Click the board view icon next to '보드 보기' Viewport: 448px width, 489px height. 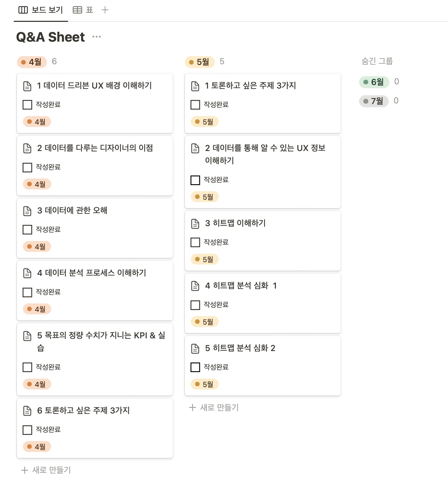23,10
